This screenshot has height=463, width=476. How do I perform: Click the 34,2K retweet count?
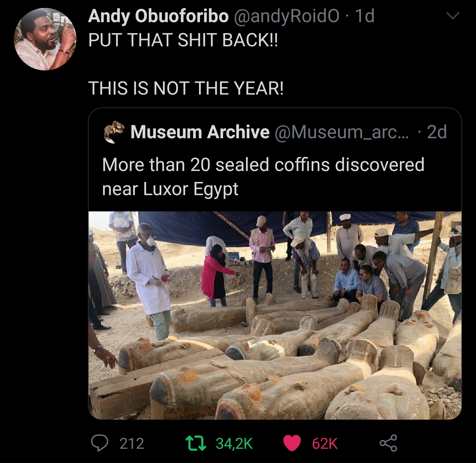pos(234,443)
